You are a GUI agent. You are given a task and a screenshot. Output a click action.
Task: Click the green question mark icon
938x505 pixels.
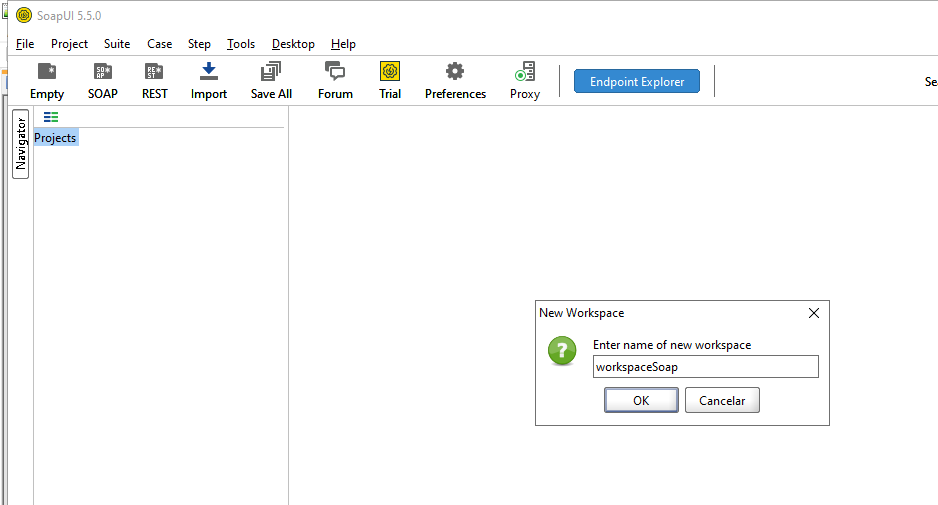562,351
